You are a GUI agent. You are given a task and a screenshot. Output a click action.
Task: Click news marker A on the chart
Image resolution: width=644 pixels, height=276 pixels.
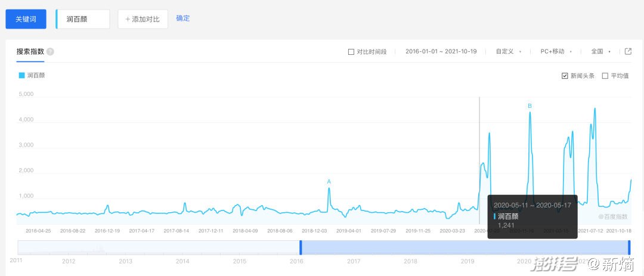(x=329, y=181)
